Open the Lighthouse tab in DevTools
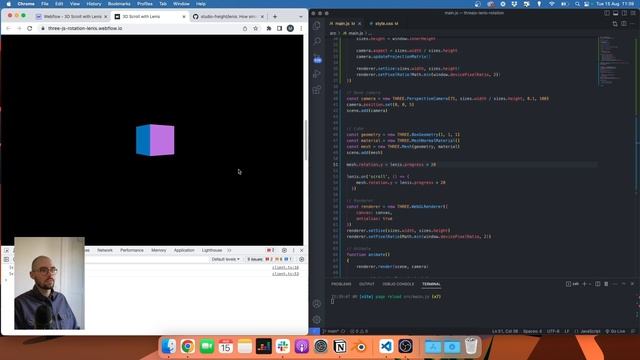Viewport: 640px width, 360px height. click(x=212, y=250)
